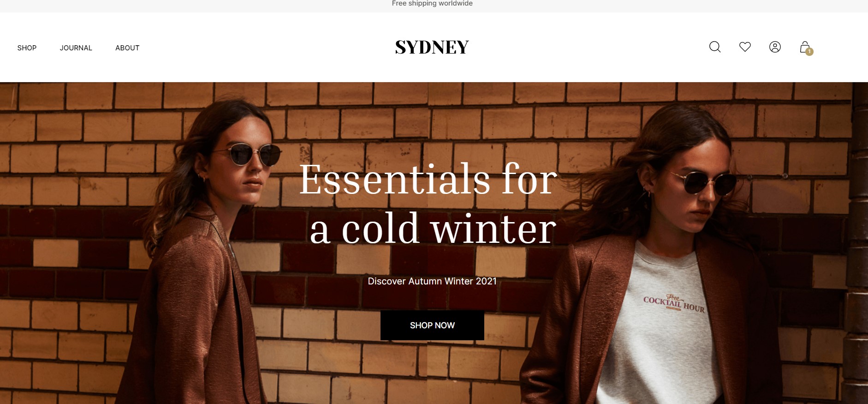
Task: Click the SHOP NOW button
Action: pyautogui.click(x=432, y=326)
